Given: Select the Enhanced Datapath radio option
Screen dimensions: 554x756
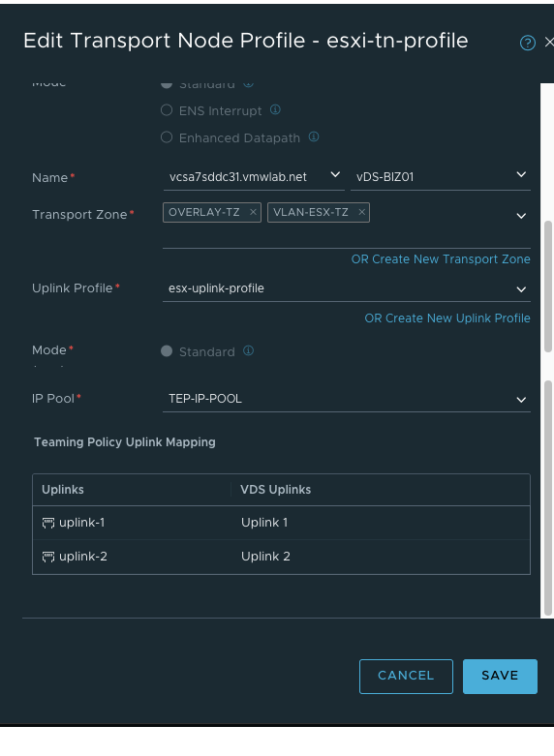Looking at the screenshot, I should click(167, 136).
